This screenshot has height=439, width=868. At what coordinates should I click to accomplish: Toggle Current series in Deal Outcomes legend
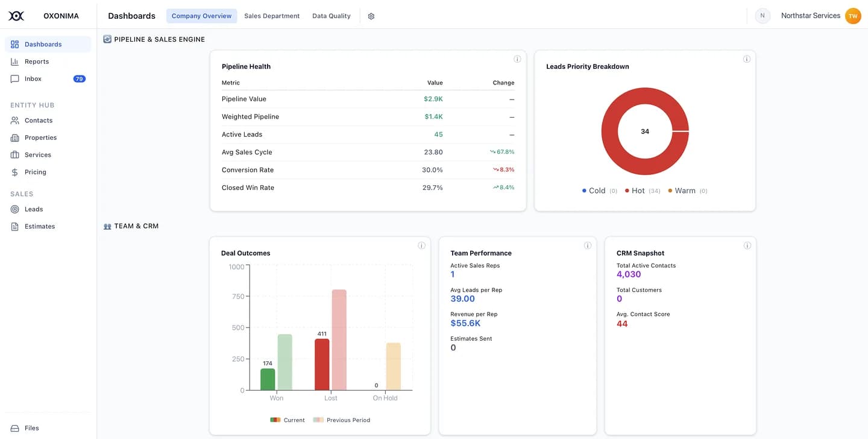(x=288, y=420)
